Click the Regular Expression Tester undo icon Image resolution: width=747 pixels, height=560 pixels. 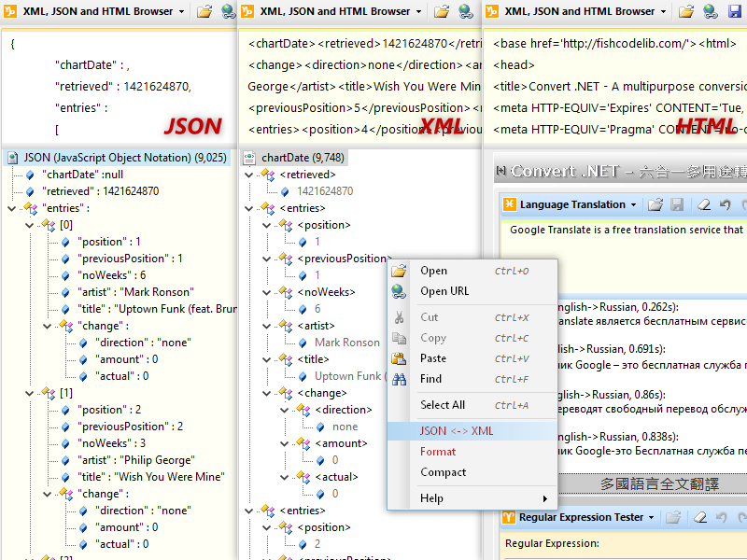tap(721, 517)
